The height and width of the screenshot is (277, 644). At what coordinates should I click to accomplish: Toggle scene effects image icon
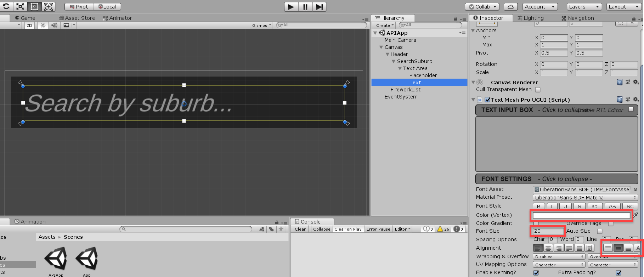coord(66,25)
